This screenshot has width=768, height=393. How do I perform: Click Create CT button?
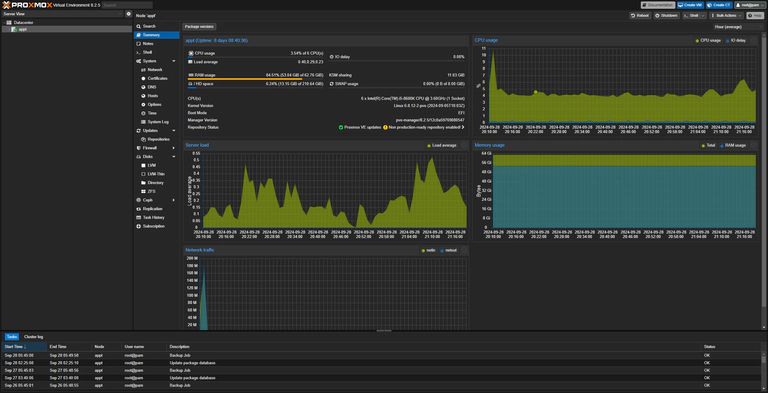click(x=719, y=5)
